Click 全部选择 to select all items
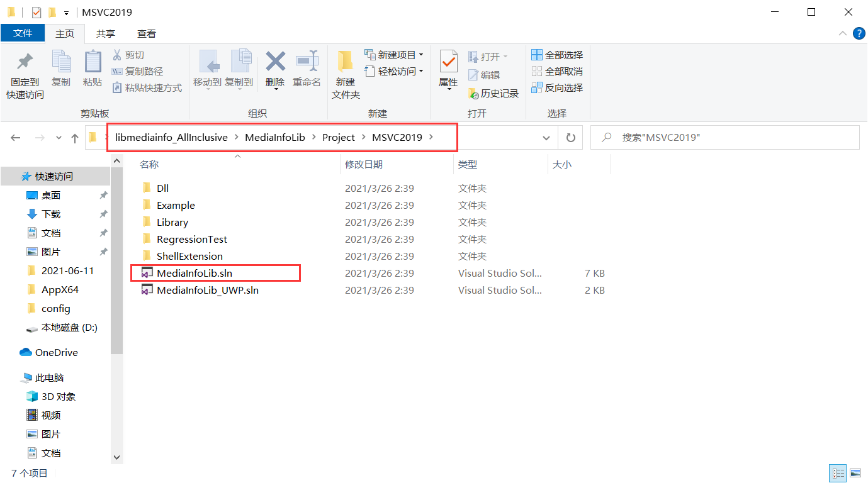Viewport: 868px width, 483px height. pos(558,55)
